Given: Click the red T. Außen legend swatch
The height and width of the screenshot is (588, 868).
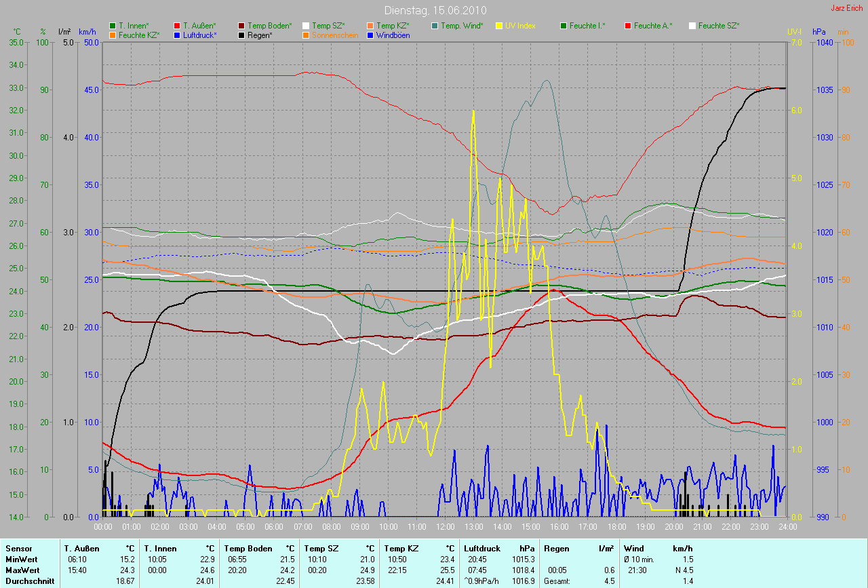Looking at the screenshot, I should coord(177,26).
